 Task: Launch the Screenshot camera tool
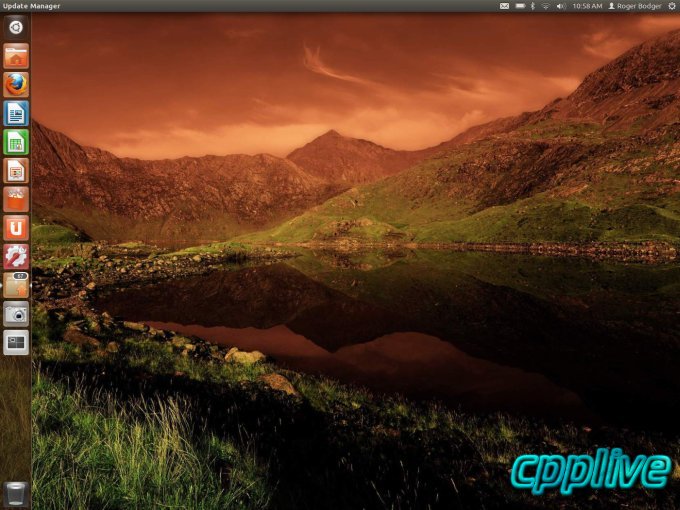(x=16, y=314)
